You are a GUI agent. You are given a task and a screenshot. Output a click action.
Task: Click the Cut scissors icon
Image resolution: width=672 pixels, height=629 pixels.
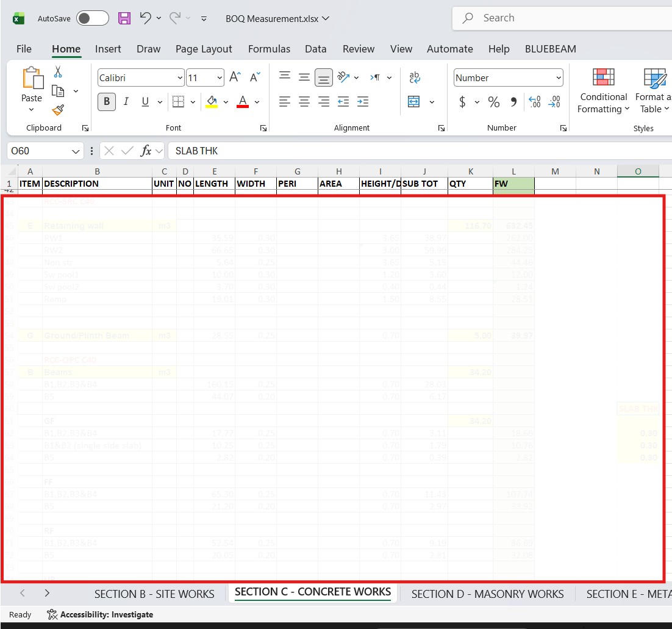click(x=58, y=72)
